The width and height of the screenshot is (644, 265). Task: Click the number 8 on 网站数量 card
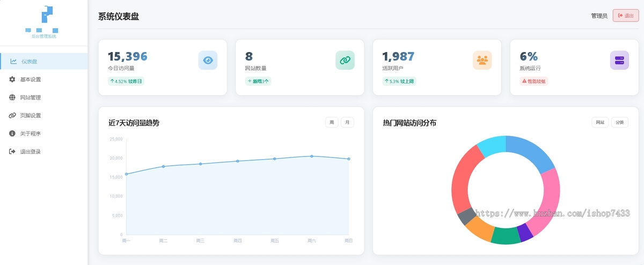(x=249, y=56)
